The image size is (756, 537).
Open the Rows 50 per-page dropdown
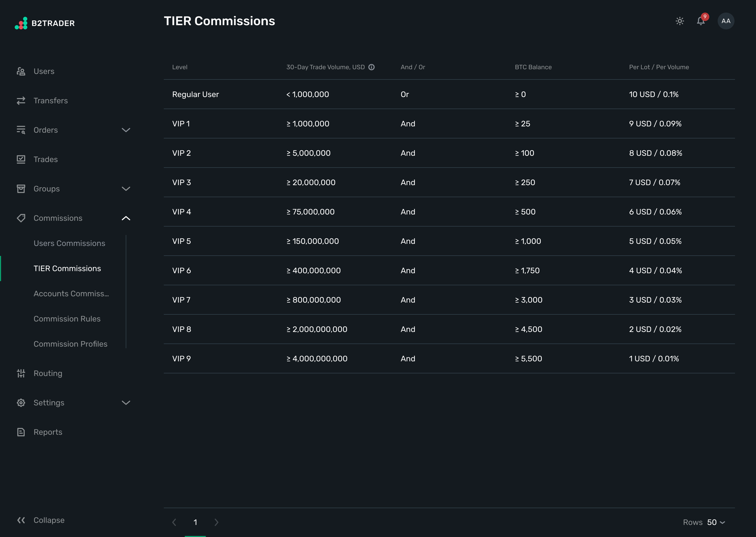click(x=716, y=522)
